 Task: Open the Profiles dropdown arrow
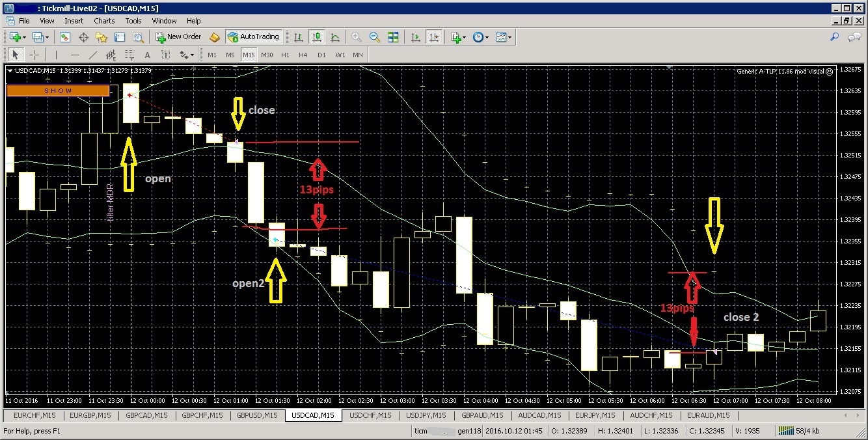(48, 37)
